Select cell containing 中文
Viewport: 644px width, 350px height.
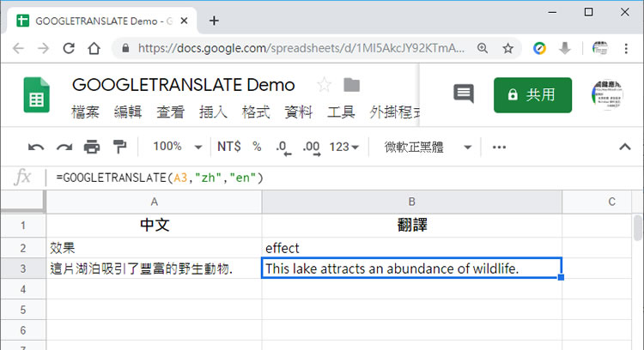coord(154,226)
